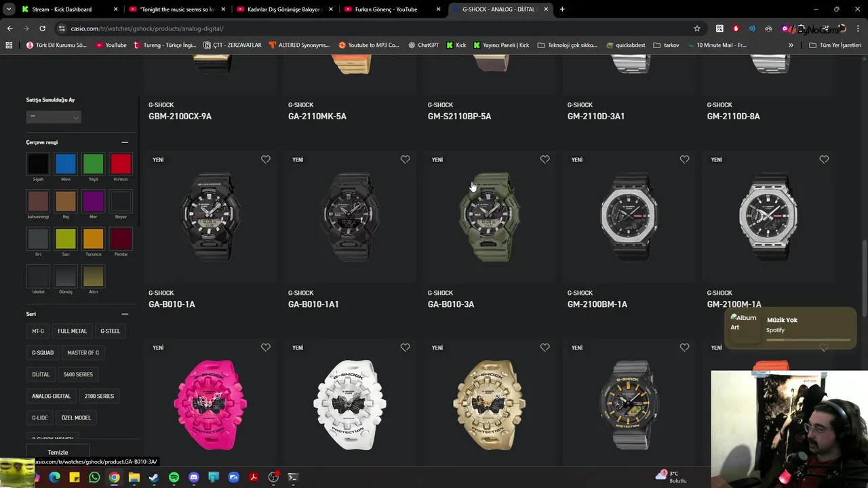The image size is (868, 488).
Task: Open Microsoft Edge from the taskbar
Action: (x=55, y=477)
